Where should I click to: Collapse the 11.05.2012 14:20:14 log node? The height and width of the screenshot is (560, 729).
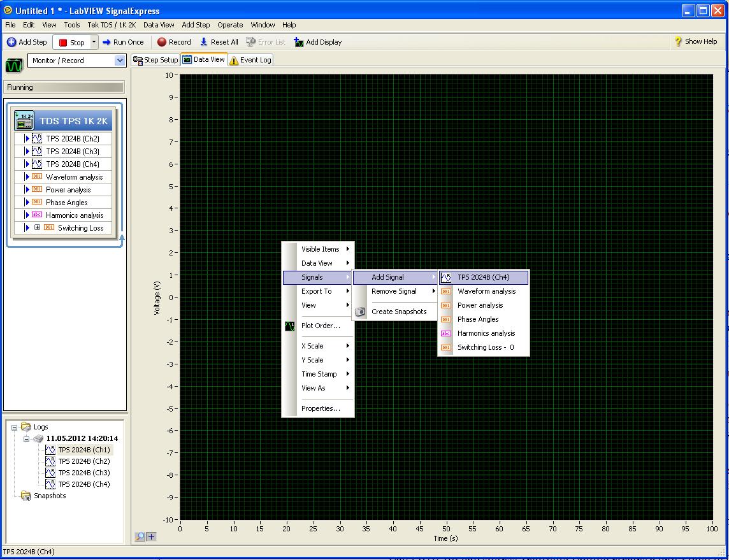(x=27, y=439)
